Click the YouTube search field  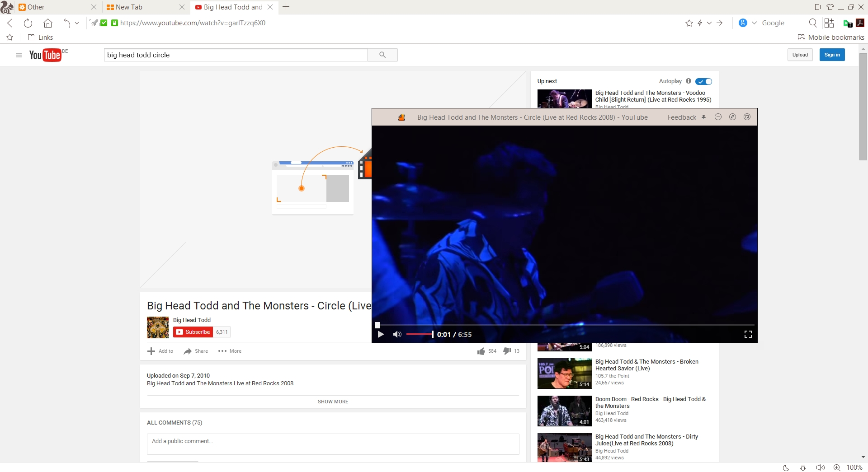pyautogui.click(x=236, y=55)
